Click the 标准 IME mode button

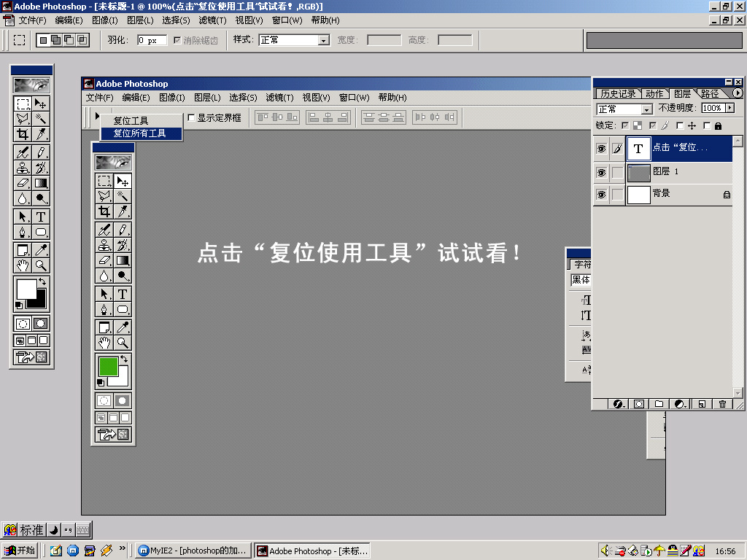tap(32, 530)
